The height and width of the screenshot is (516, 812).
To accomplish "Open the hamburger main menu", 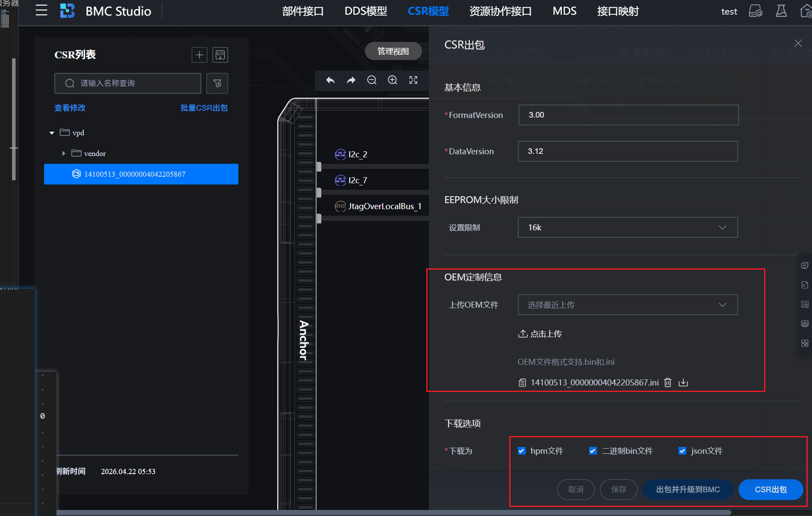I will click(41, 10).
